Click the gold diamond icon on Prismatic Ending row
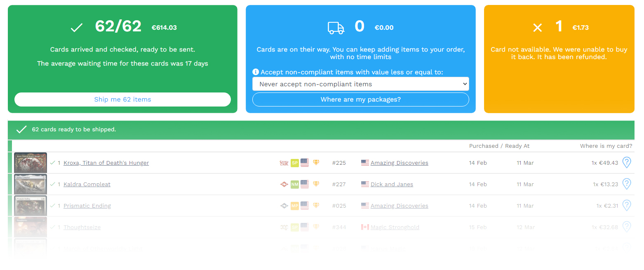 click(316, 206)
